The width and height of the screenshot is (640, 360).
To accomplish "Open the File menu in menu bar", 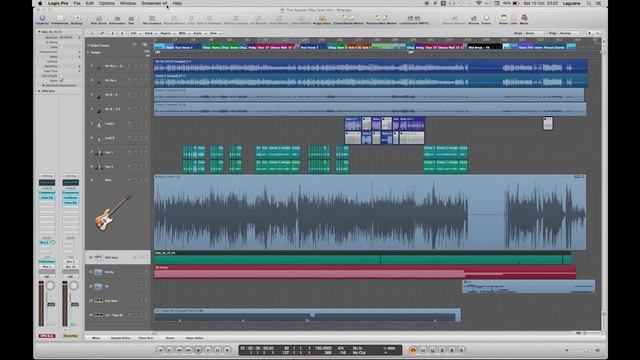I will [x=77, y=3].
